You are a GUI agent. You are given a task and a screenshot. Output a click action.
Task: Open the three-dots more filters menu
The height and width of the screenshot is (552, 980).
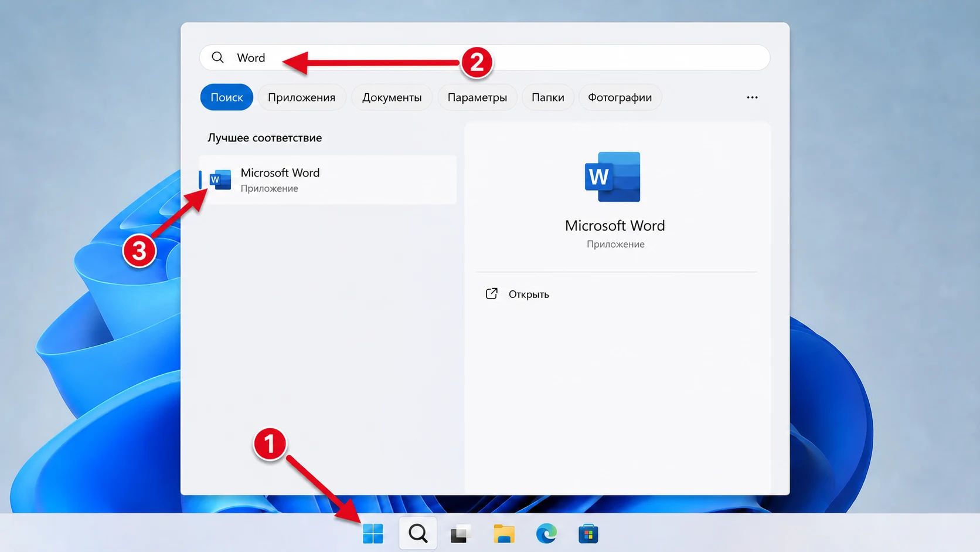tap(752, 97)
